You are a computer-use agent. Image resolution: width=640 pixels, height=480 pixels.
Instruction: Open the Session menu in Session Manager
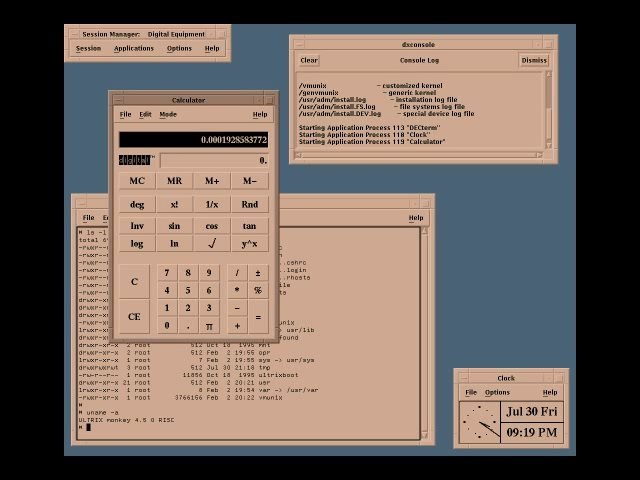coord(88,48)
